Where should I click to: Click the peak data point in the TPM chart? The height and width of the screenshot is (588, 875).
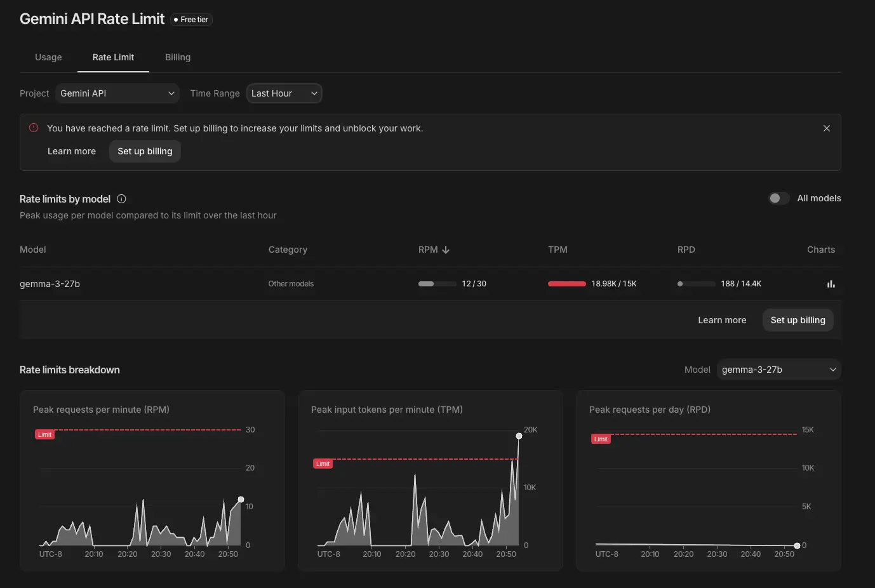[519, 436]
